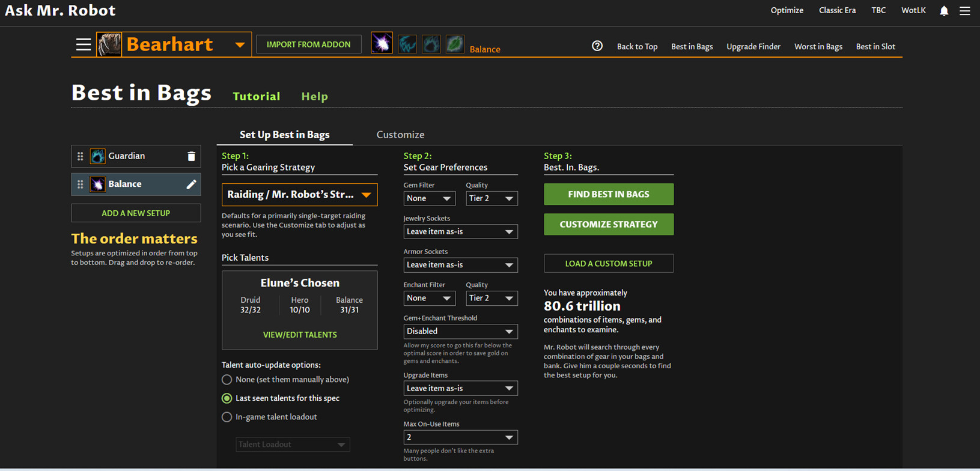Viewport: 980px width, 471px height.
Task: Edit the Balance setup with pencil icon
Action: tap(191, 184)
